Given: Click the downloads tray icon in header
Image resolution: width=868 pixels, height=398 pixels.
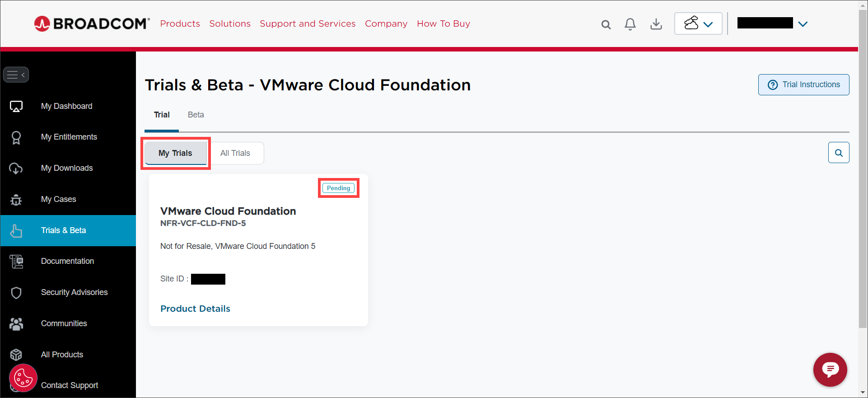Looking at the screenshot, I should (x=656, y=24).
